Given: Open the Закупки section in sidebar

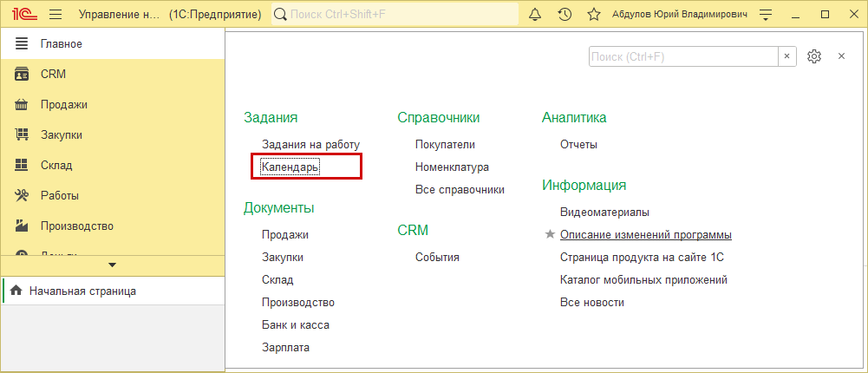Looking at the screenshot, I should (x=113, y=135).
